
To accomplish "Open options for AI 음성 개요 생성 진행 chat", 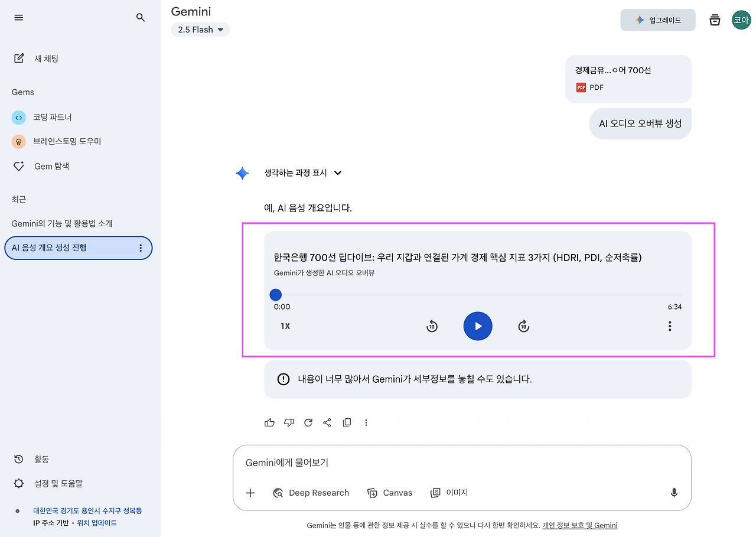I will 141,248.
